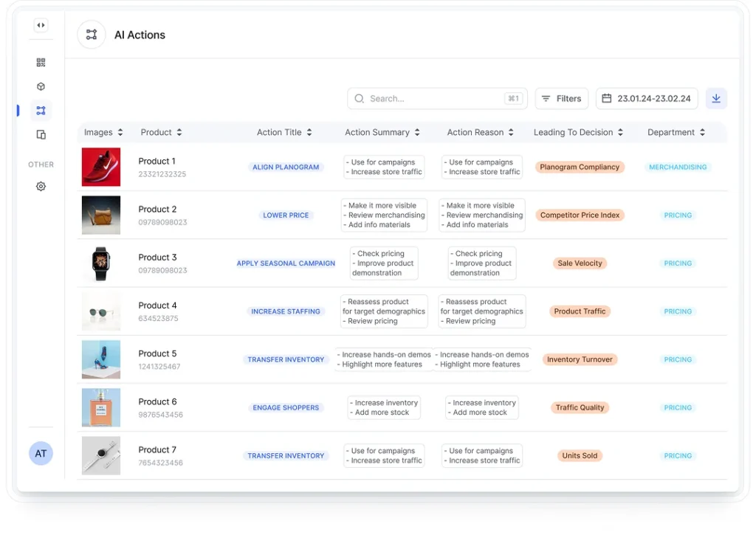Sort by Leading To Decision column
This screenshot has width=756, height=535.
click(578, 132)
